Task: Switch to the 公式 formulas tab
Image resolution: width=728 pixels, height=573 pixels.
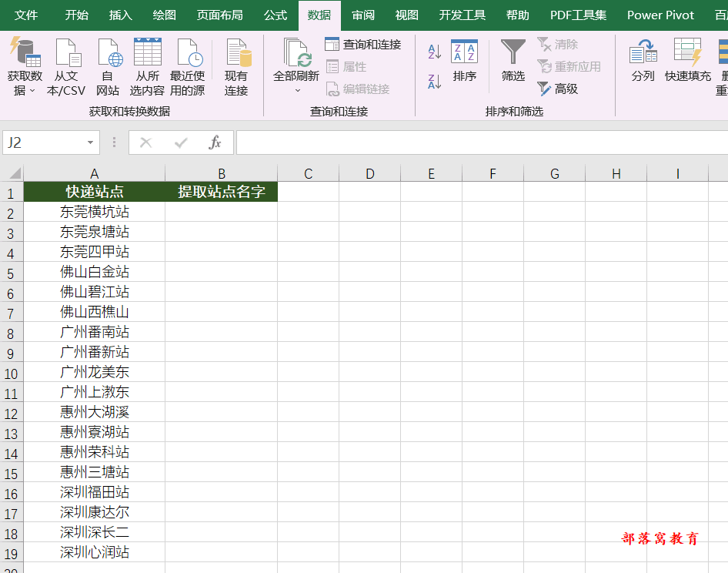Action: [276, 15]
